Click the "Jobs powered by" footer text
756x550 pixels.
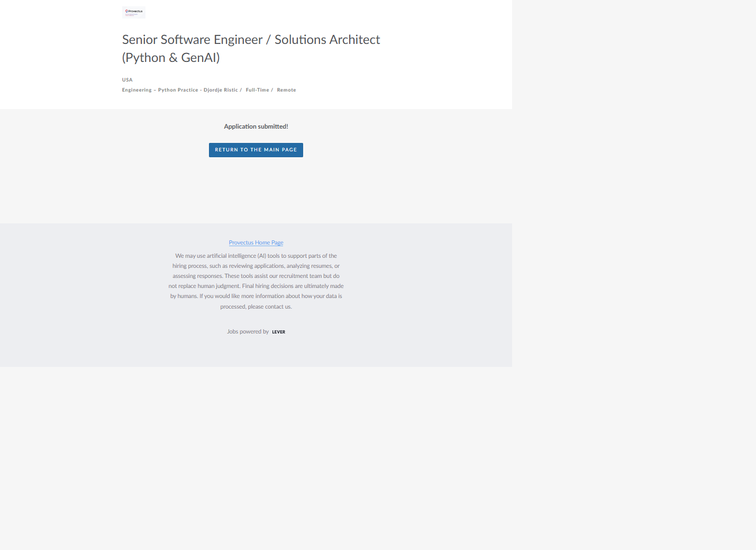248,332
